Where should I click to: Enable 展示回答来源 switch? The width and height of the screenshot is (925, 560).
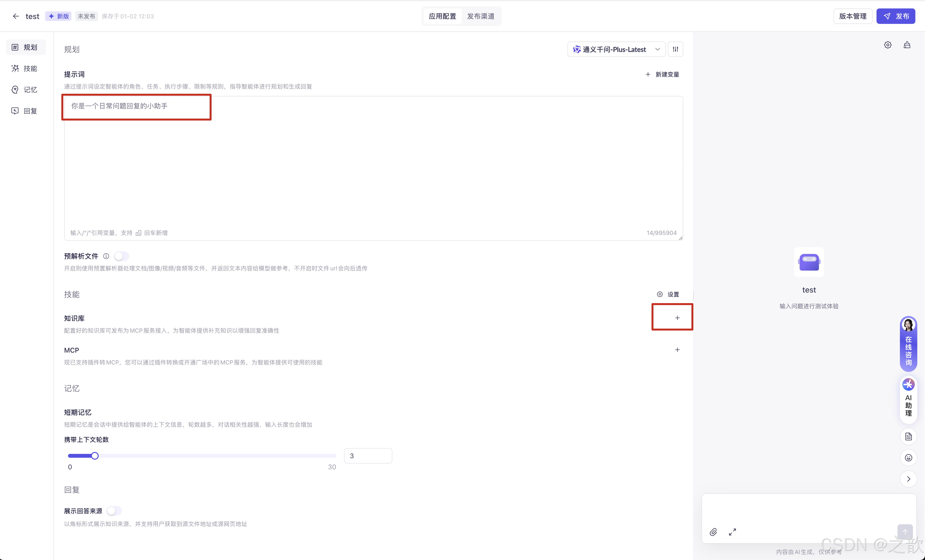tap(114, 511)
